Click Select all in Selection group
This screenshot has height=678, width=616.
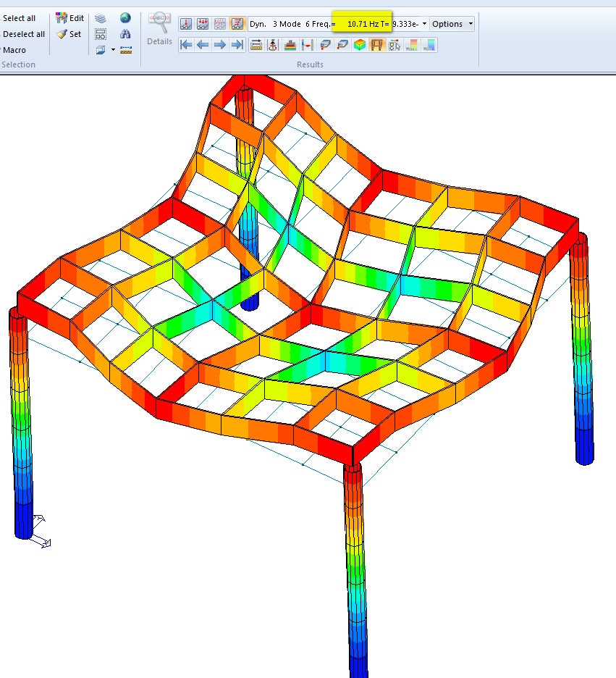(x=19, y=18)
